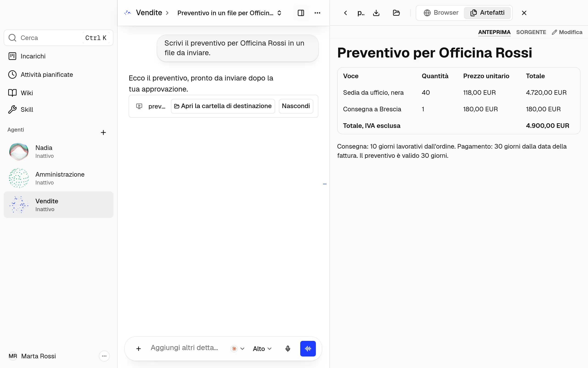Click the p.. file name in panel header
Screen dimensions: 588x368
(x=361, y=13)
